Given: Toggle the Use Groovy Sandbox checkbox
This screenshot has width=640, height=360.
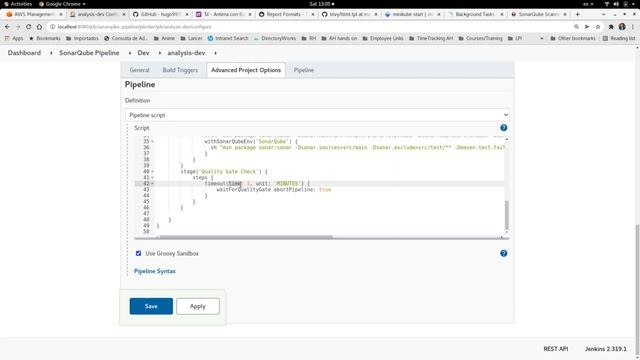Looking at the screenshot, I should tap(138, 253).
